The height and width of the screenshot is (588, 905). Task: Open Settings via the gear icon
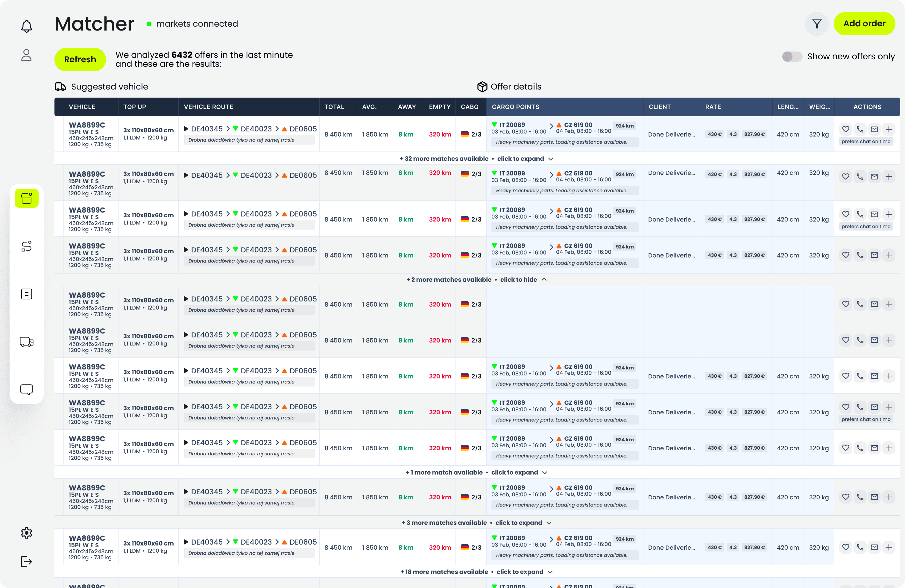26,533
